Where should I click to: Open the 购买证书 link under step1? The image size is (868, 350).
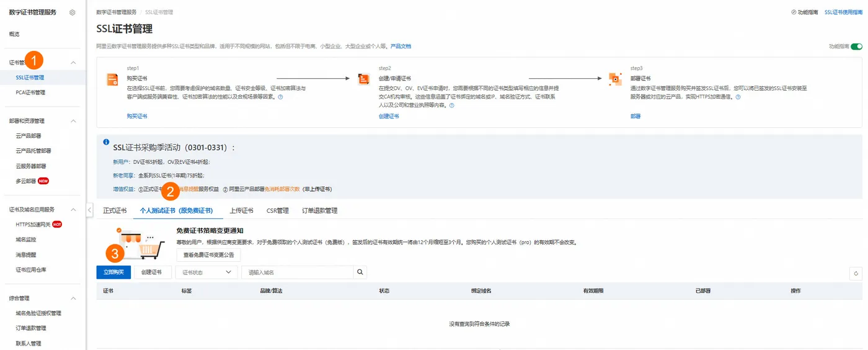pos(137,116)
